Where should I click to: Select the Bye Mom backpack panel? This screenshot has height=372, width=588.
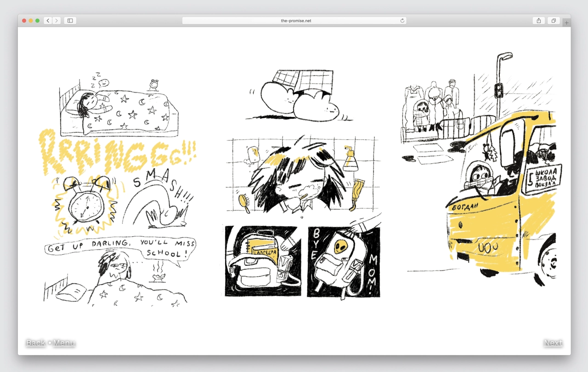[x=344, y=261]
